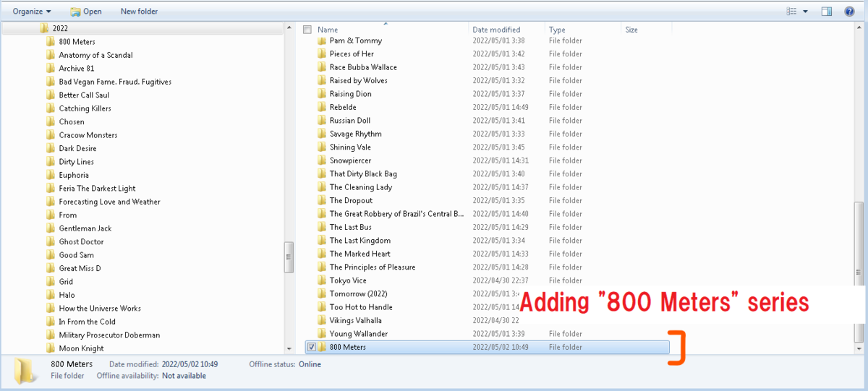The height and width of the screenshot is (391, 868).
Task: Select Better Call Saul in tree
Action: 84,95
